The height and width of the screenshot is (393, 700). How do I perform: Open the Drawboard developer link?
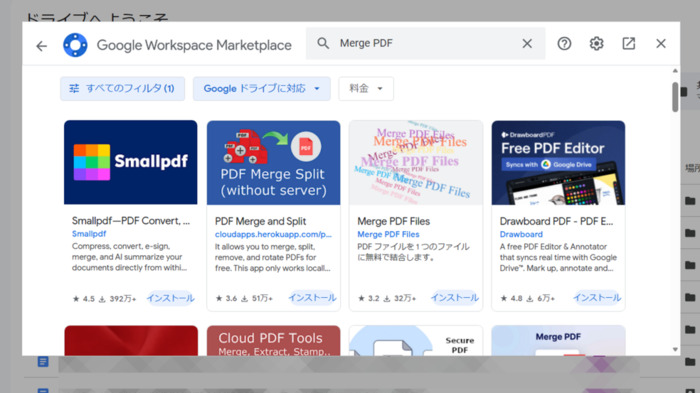coord(521,234)
